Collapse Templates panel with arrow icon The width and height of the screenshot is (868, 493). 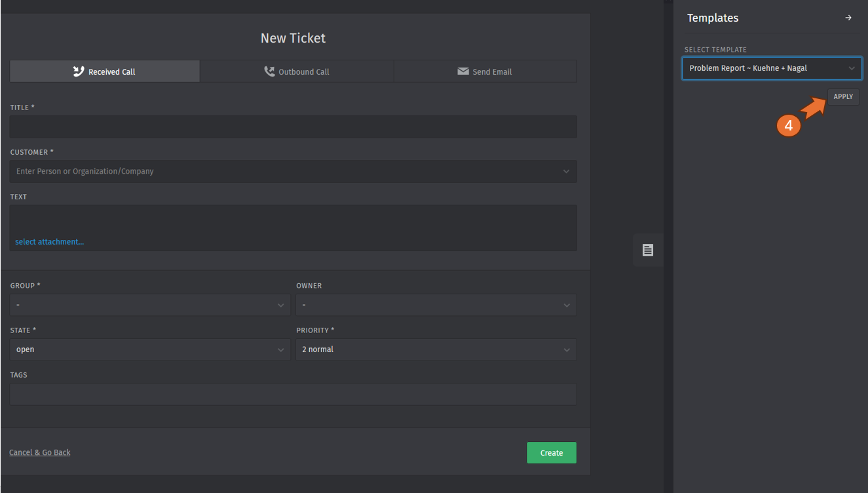point(848,18)
